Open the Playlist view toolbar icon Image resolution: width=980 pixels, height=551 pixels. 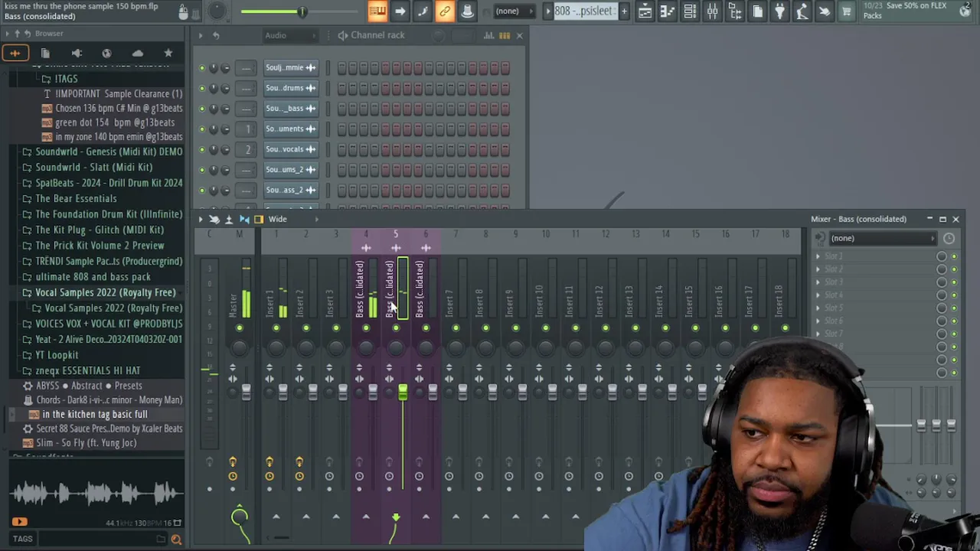coord(645,11)
